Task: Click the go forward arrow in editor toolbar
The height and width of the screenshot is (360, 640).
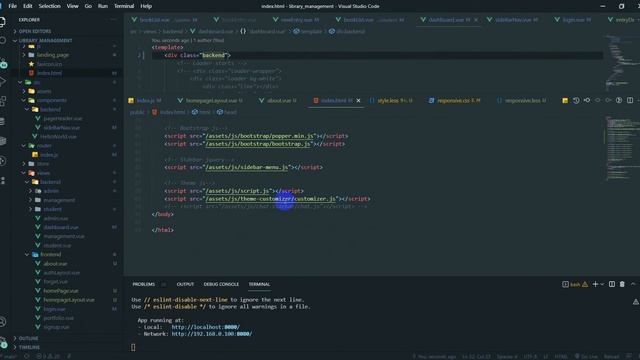Action: tap(608, 100)
